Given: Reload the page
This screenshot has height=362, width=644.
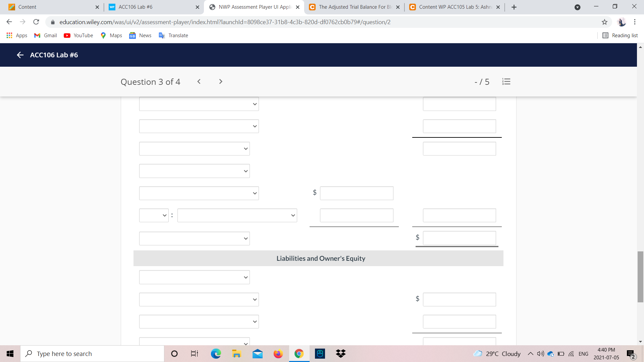Looking at the screenshot, I should [x=36, y=22].
